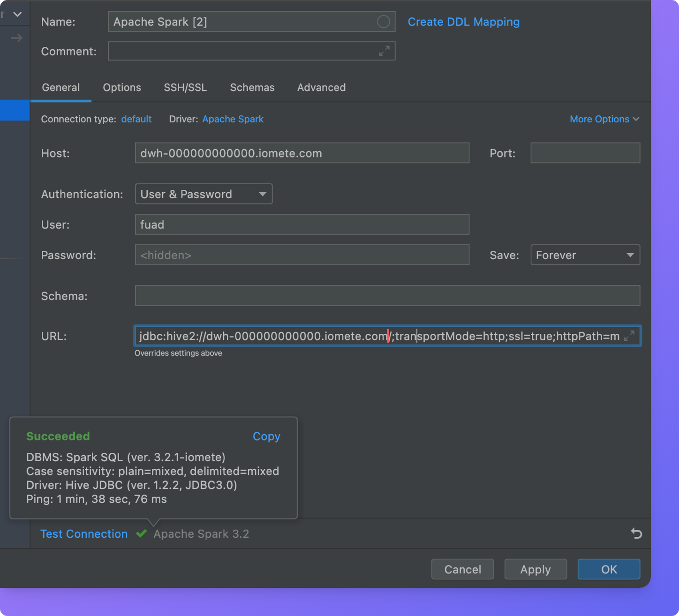
Task: Expand More Options menu
Action: tap(604, 119)
